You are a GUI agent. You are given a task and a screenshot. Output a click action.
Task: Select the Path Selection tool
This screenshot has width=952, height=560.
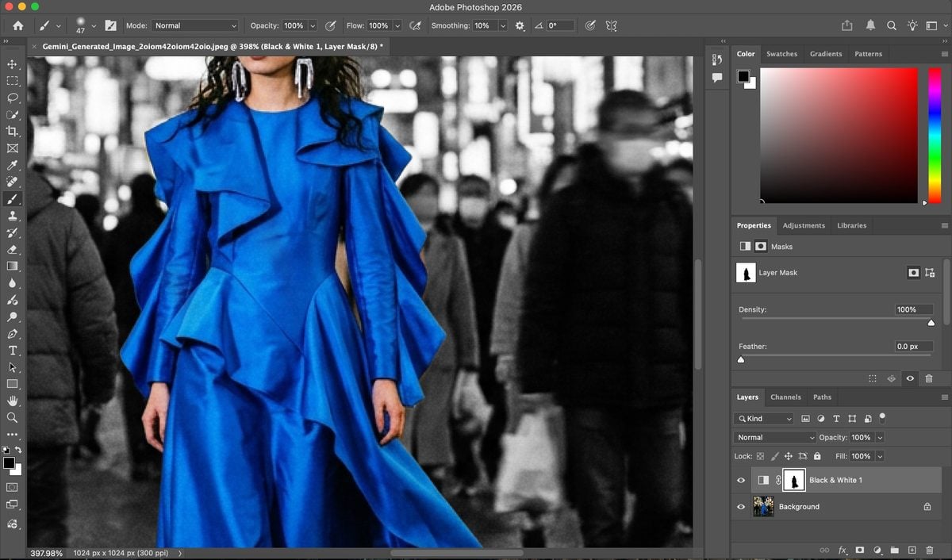pyautogui.click(x=12, y=367)
